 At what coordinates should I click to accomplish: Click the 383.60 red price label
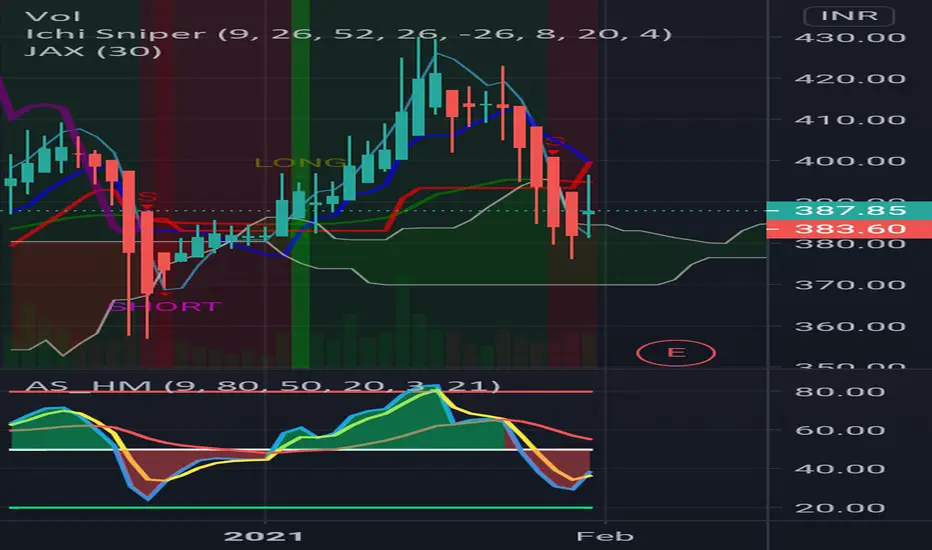tap(849, 230)
